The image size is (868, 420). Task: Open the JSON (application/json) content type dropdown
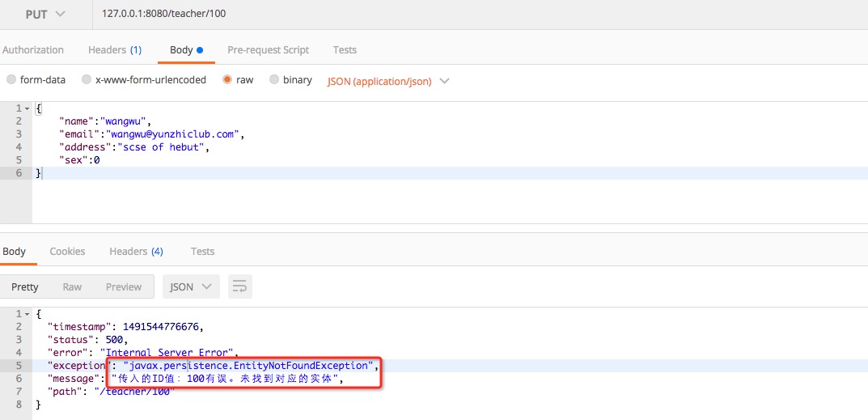387,81
